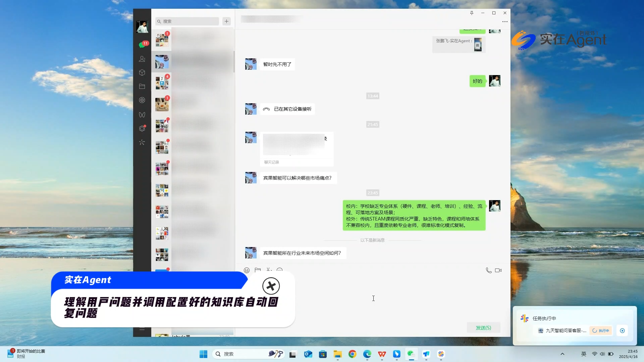This screenshot has height=362, width=644.
Task: Show hidden system tray icons chevron
Action: tap(562, 354)
